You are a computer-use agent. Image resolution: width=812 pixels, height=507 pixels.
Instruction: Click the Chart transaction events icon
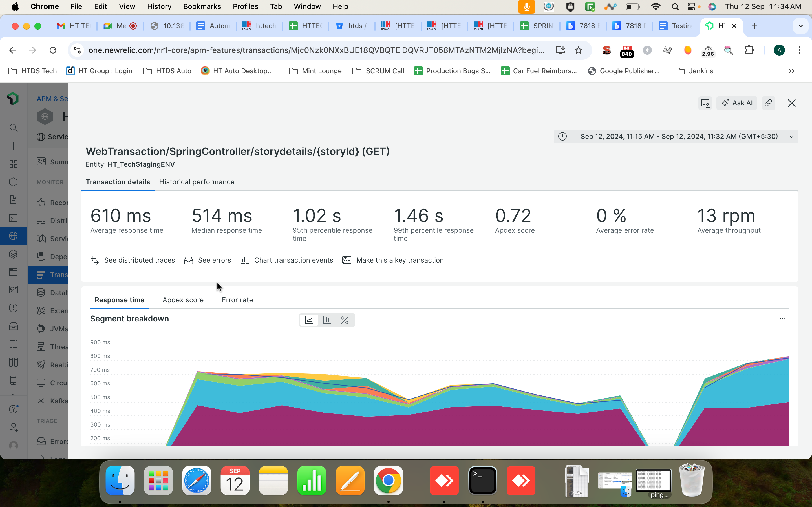(x=245, y=261)
